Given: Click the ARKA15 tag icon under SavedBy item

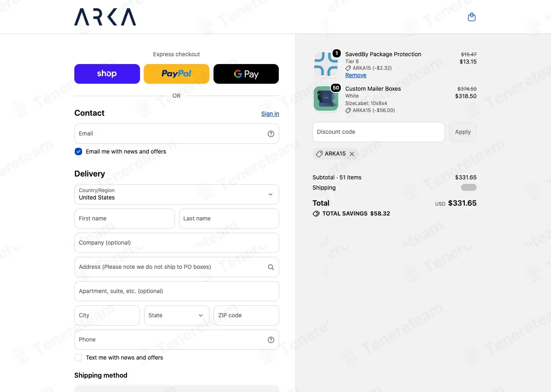Looking at the screenshot, I should point(348,68).
